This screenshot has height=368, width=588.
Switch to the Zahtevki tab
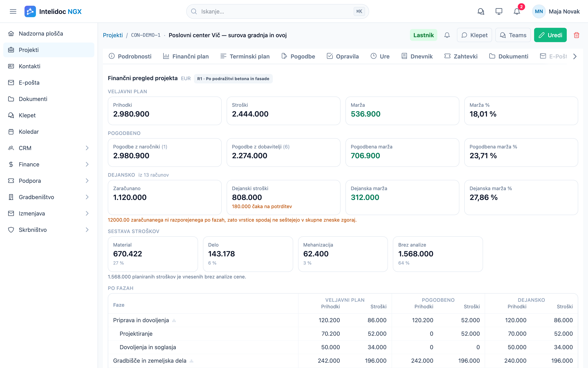click(461, 56)
